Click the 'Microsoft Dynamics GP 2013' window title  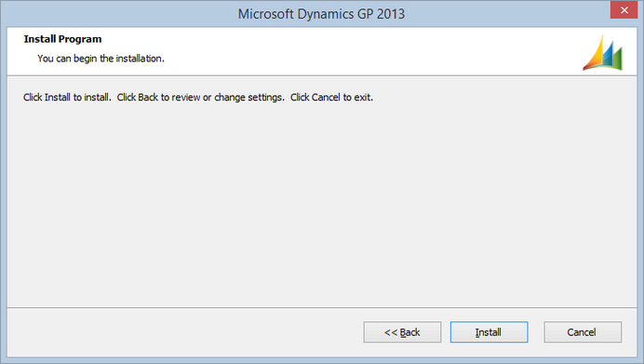pos(321,14)
